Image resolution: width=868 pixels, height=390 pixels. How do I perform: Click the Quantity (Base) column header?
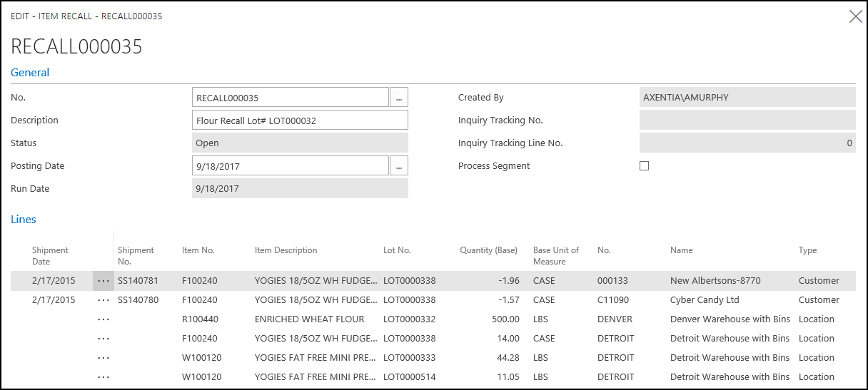(488, 250)
